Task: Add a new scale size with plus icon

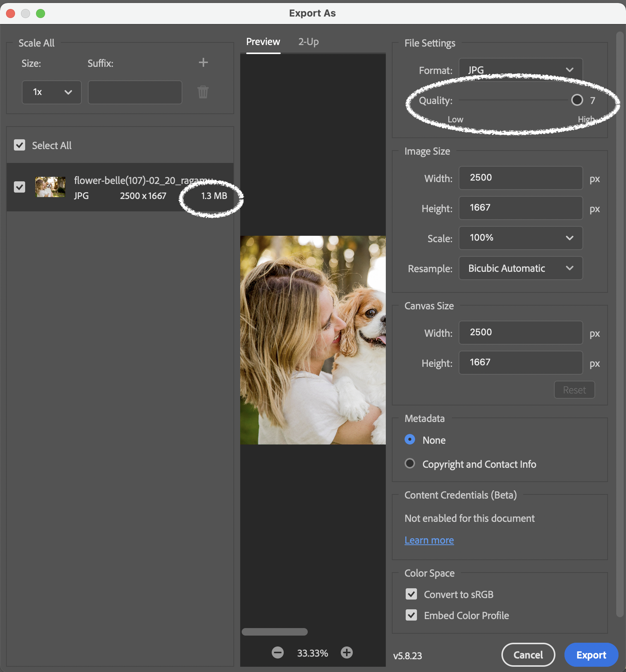Action: [x=203, y=62]
